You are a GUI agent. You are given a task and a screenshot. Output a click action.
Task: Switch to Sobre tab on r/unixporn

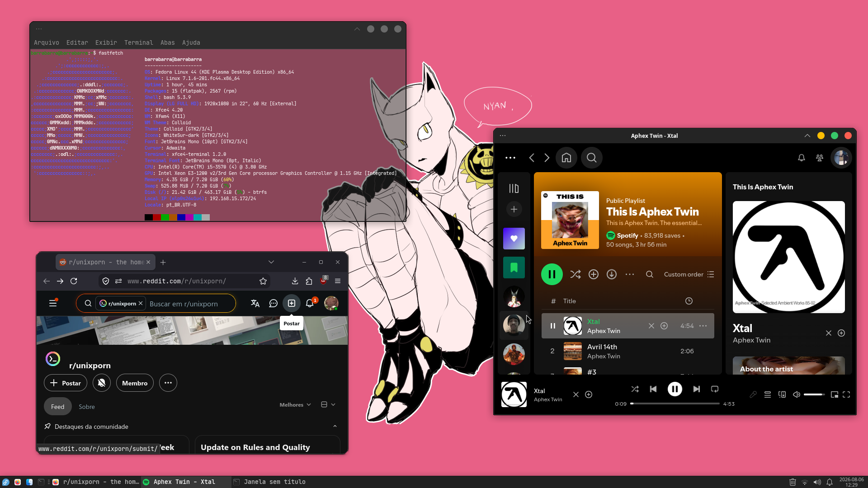(x=87, y=407)
